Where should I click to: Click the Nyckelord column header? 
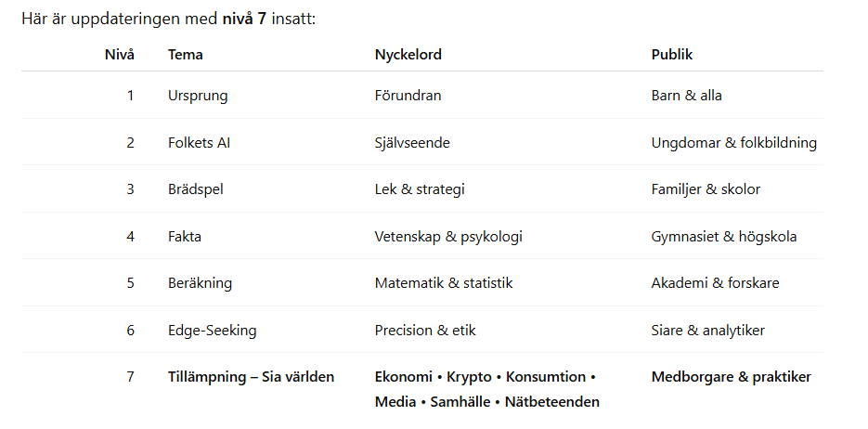pos(408,55)
